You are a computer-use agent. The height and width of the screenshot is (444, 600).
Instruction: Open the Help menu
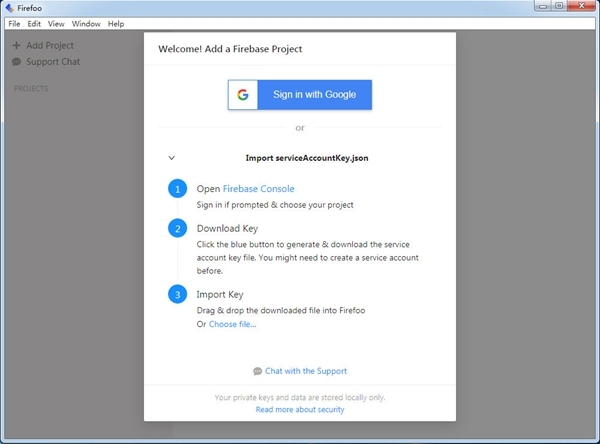click(116, 23)
